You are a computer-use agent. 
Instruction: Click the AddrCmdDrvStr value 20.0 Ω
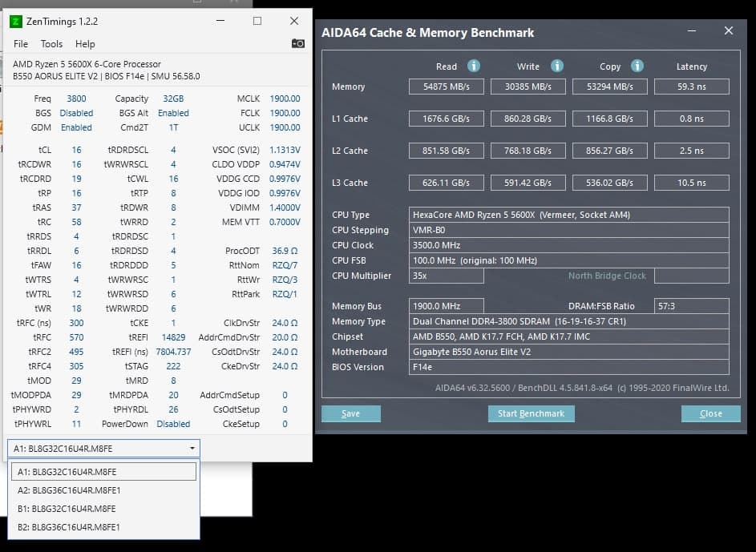tap(285, 337)
